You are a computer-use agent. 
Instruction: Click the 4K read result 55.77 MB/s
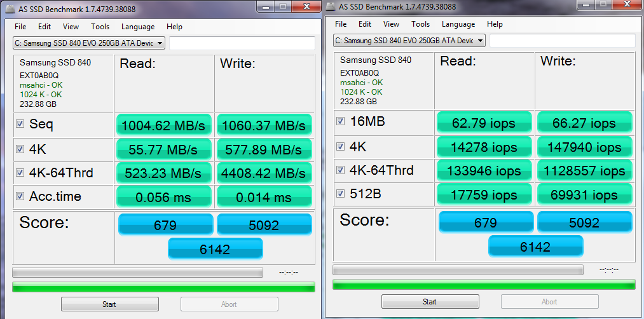[x=164, y=149]
